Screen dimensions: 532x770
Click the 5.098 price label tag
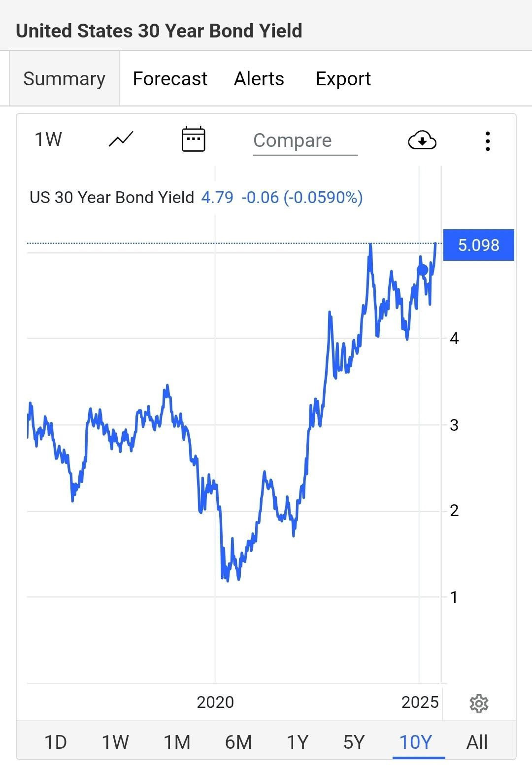[479, 245]
